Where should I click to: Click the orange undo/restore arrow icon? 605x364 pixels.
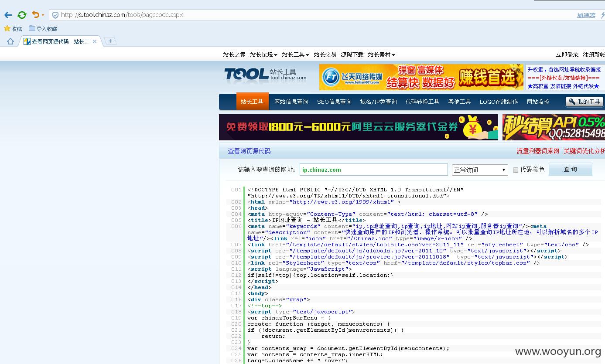[36, 15]
